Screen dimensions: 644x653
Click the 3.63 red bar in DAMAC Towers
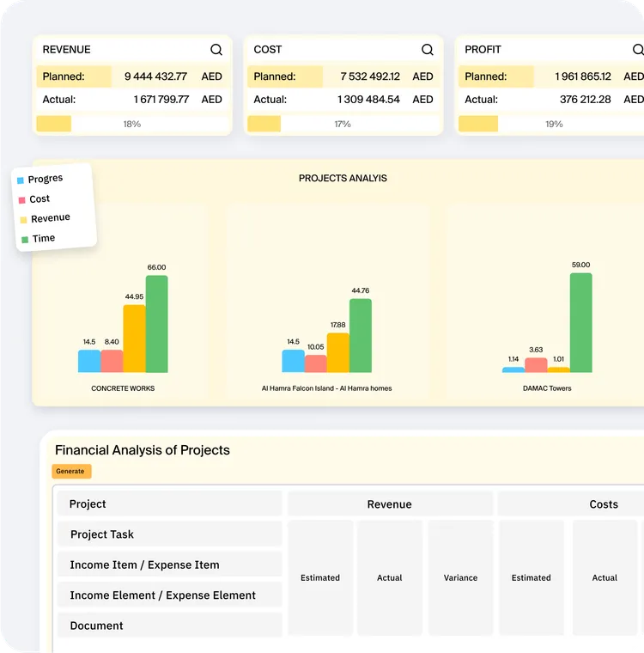(x=536, y=365)
